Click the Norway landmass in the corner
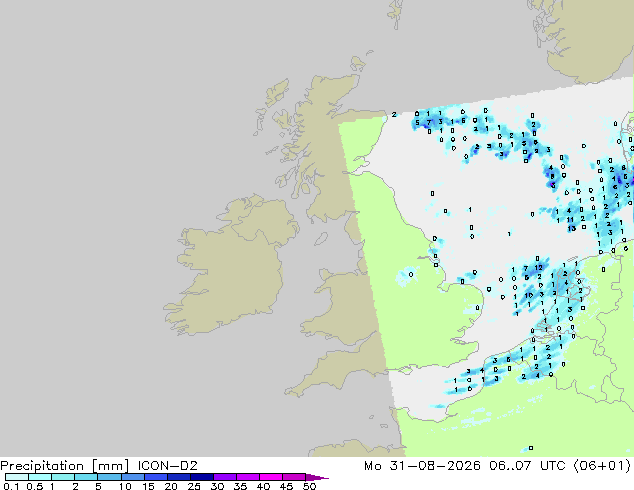This screenshot has width=634, height=490. [x=586, y=38]
